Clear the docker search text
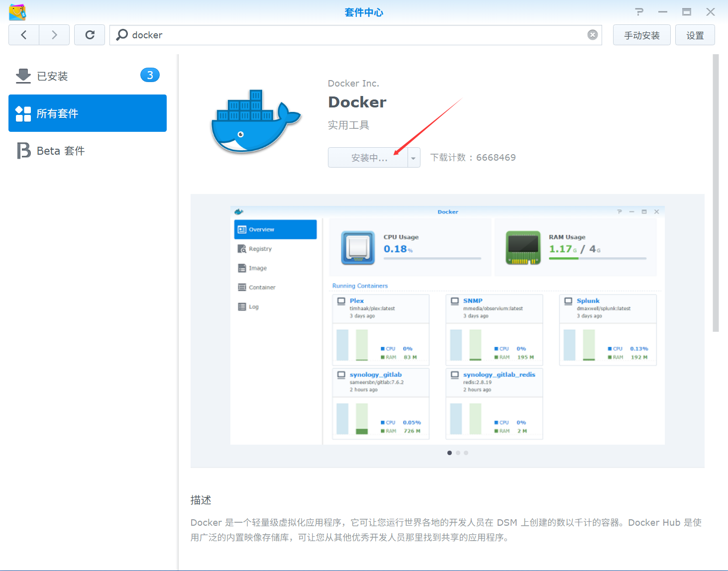The image size is (728, 571). 592,35
